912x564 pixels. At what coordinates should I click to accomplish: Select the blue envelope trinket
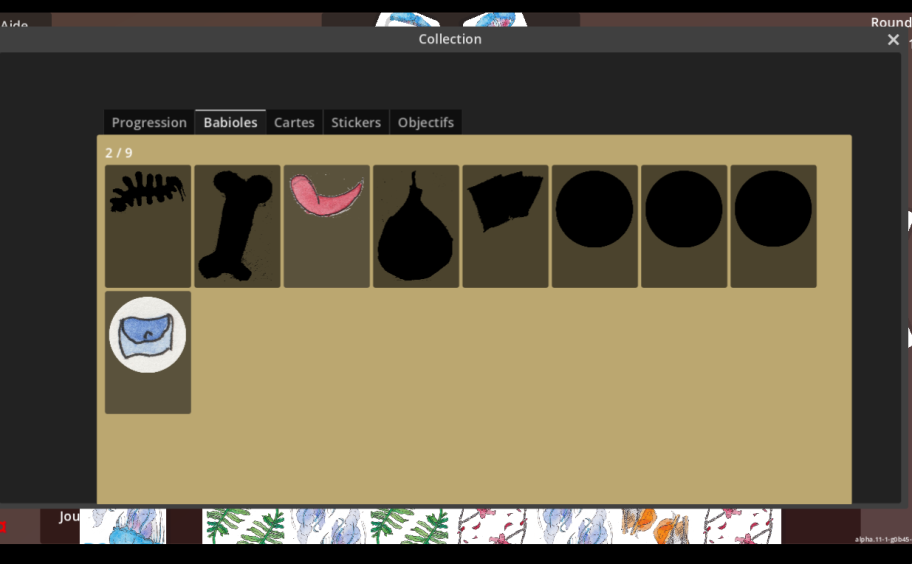(148, 352)
